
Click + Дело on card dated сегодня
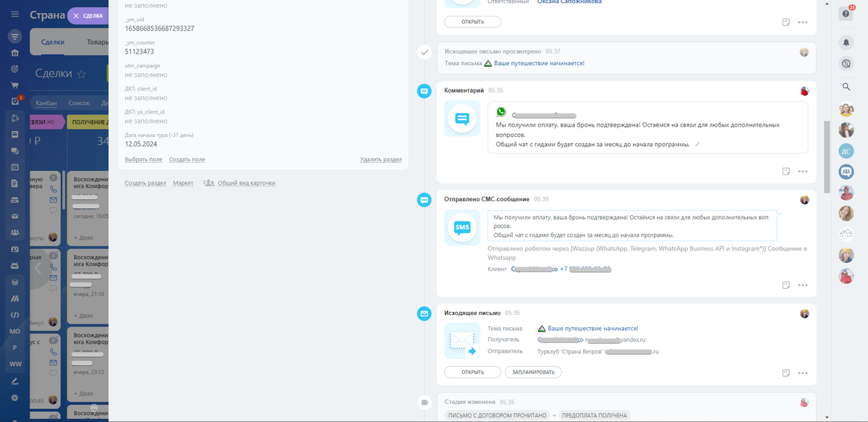(82, 237)
